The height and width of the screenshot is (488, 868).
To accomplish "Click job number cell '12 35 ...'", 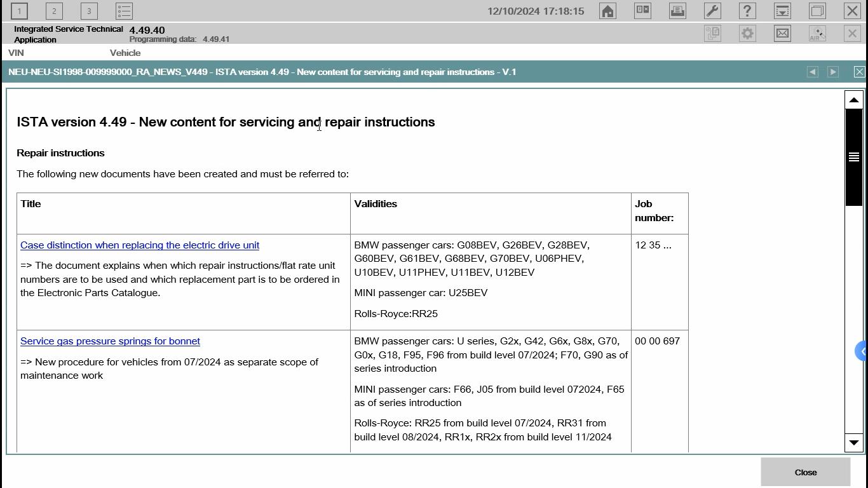I will [653, 245].
